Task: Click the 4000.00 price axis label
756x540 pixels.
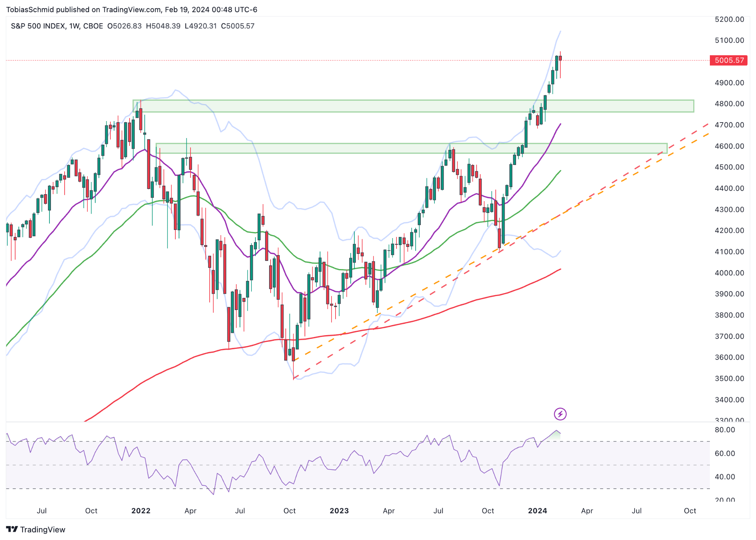Action: 729,273
